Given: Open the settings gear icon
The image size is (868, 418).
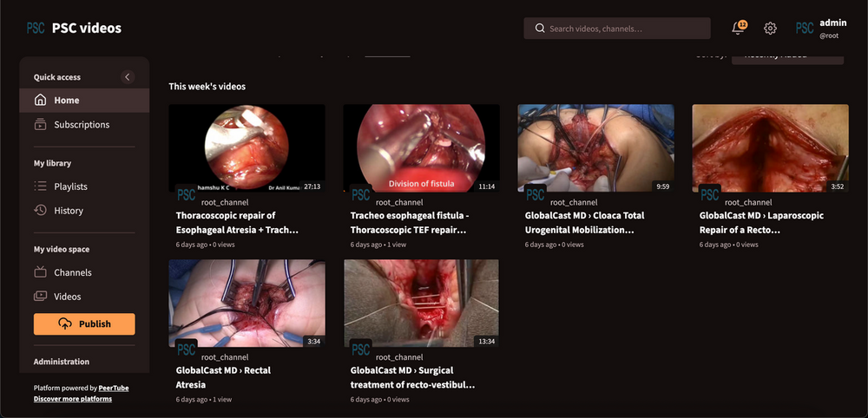Looking at the screenshot, I should coord(770,29).
